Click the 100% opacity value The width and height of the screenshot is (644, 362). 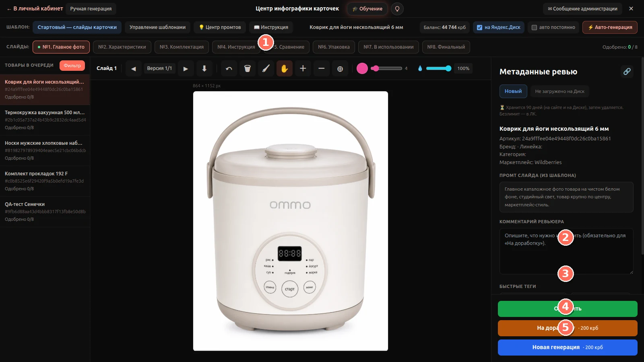point(463,68)
